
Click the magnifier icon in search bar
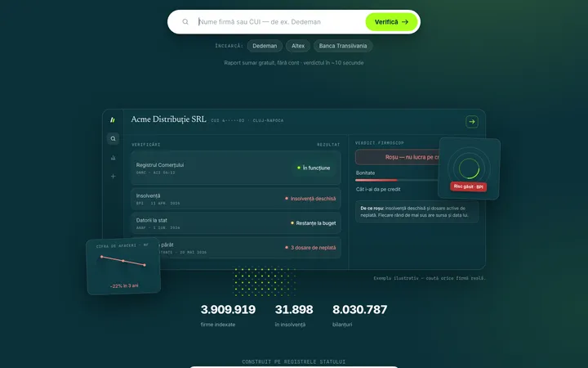[185, 22]
